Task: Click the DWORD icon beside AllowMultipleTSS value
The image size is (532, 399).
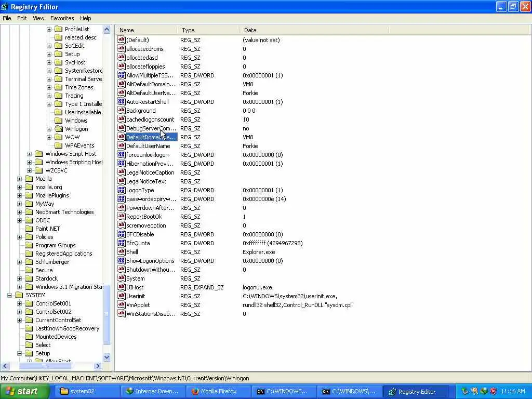Action: [122, 75]
